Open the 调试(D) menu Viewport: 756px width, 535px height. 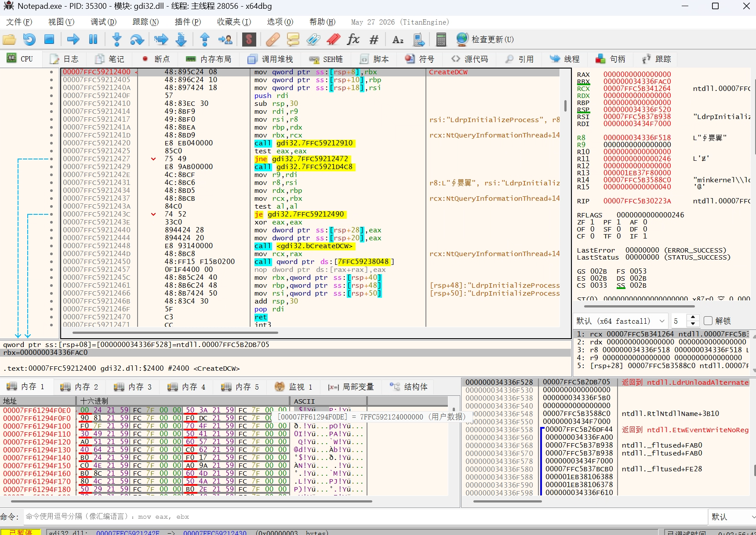(104, 22)
